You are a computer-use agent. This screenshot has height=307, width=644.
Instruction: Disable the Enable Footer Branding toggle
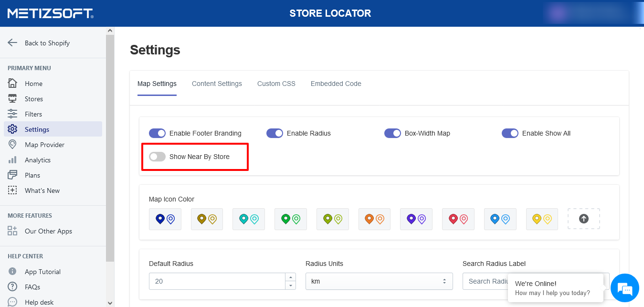(157, 133)
